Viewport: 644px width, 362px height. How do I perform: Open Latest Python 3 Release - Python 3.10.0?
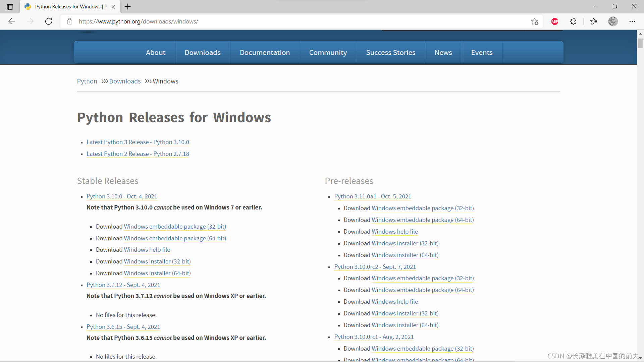[x=138, y=142]
